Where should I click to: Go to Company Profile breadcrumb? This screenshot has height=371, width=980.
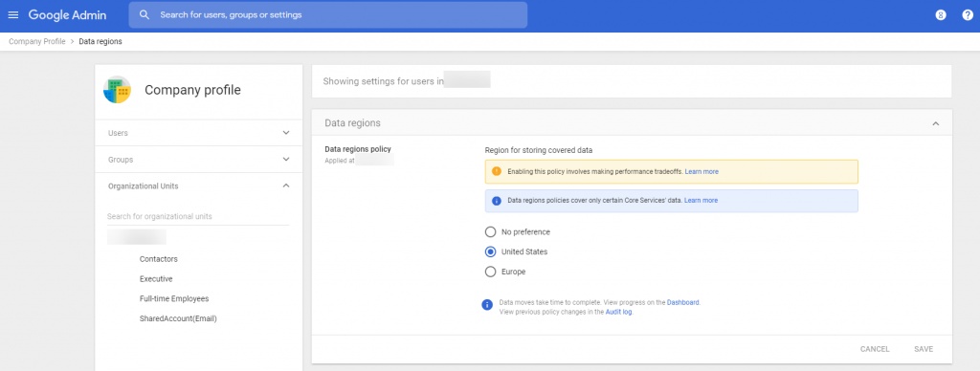[x=37, y=42]
